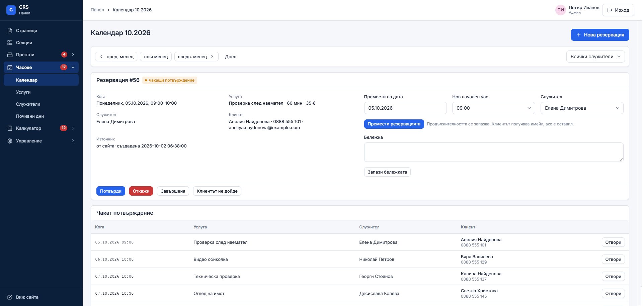Click the Управление gear icon
Viewport: 644px width, 306px height.
(x=10, y=141)
